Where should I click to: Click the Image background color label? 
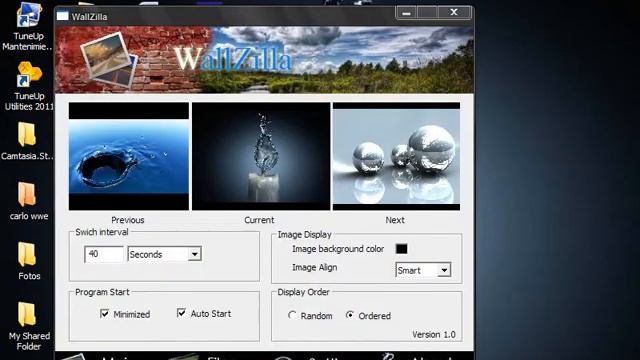click(x=338, y=249)
